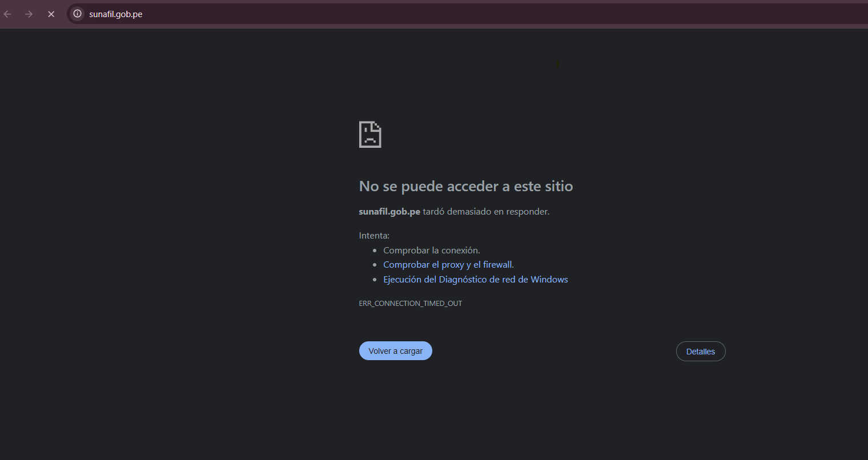Click the sad page error icon
The width and height of the screenshot is (868, 460).
click(x=370, y=134)
